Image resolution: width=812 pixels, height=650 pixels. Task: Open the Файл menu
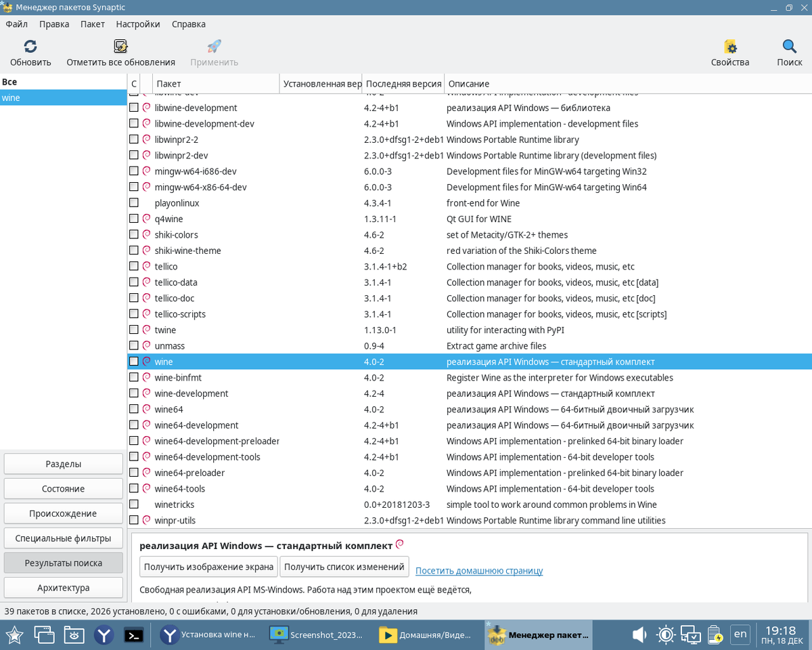pyautogui.click(x=16, y=24)
